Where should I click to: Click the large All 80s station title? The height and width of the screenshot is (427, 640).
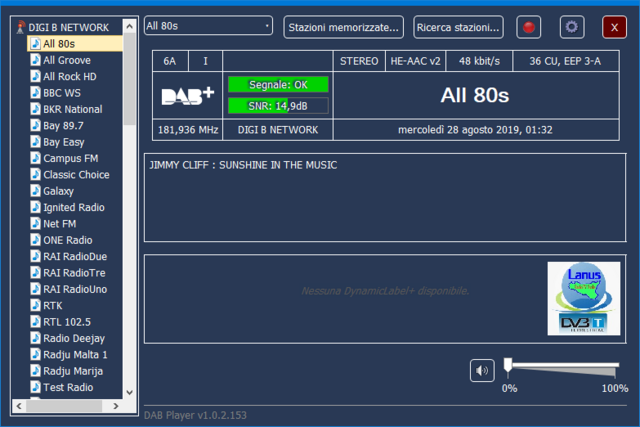475,96
